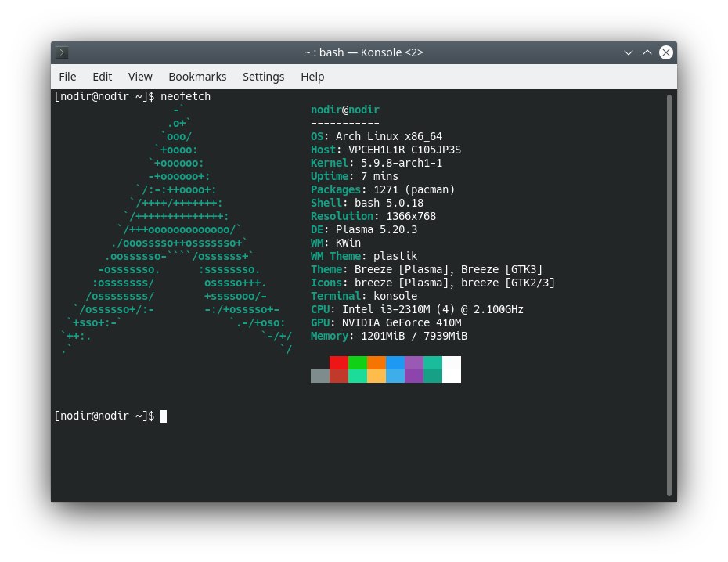
Task: Click the Terminal value 'konsole'
Action: 395,296
